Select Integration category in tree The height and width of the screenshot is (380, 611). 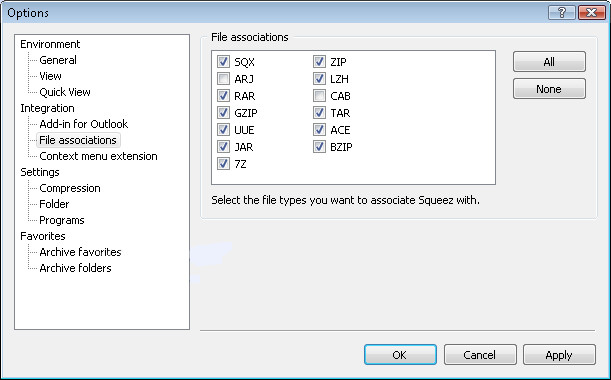tap(48, 108)
